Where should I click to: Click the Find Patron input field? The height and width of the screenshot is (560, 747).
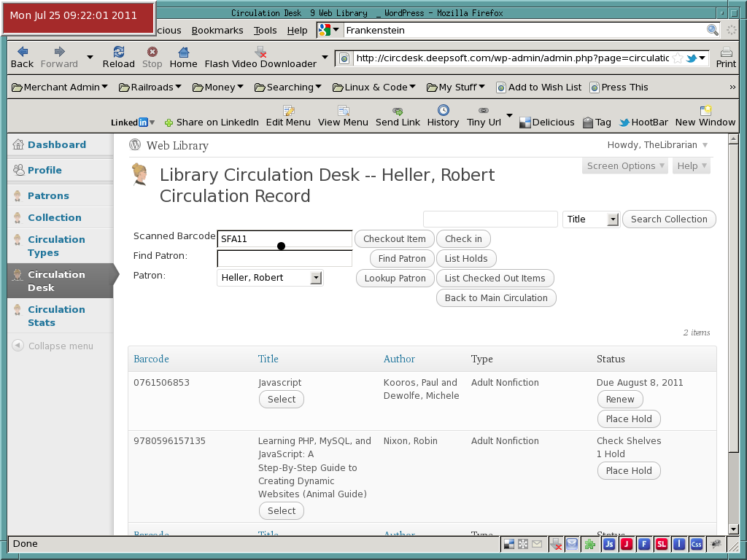point(285,259)
